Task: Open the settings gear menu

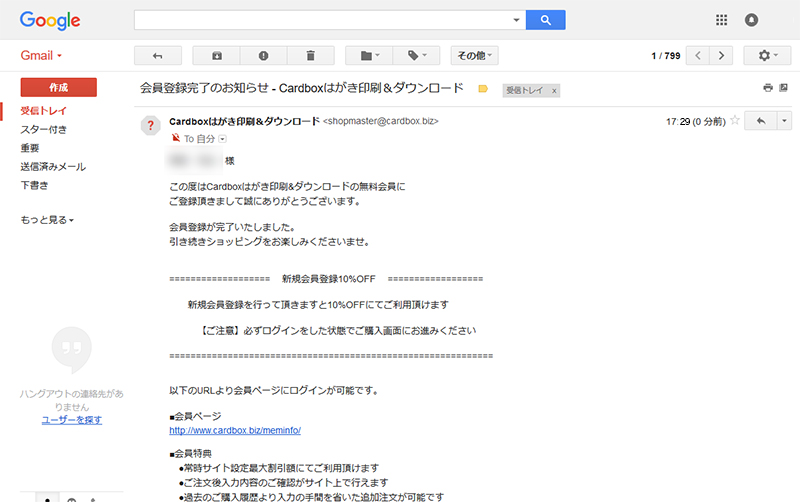Action: [x=767, y=56]
